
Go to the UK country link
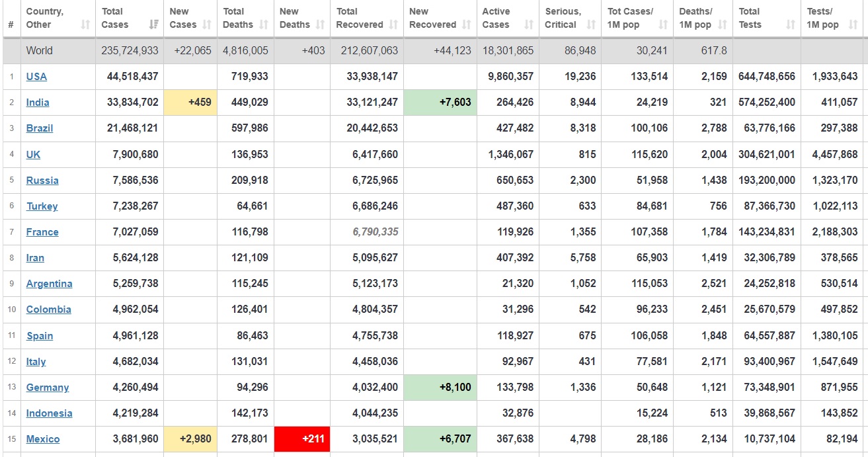point(33,154)
